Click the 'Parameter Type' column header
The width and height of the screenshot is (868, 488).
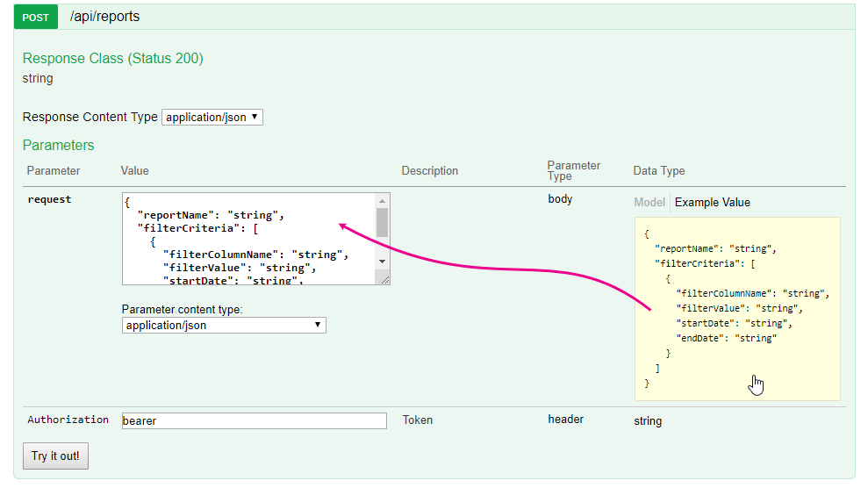pos(573,170)
